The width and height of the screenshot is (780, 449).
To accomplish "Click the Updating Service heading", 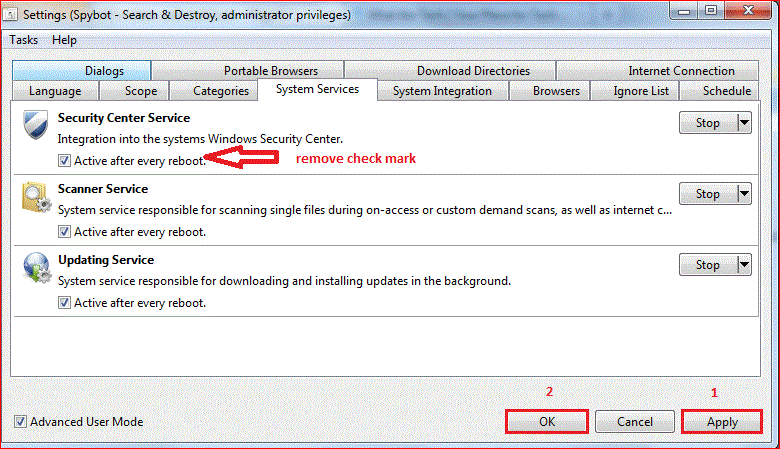I will (106, 260).
